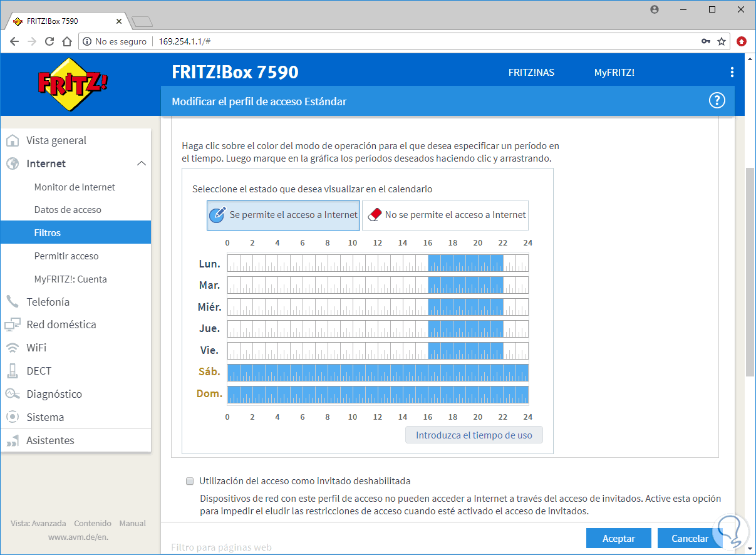Image resolution: width=756 pixels, height=555 pixels.
Task: Click Jue. row blue allowed block
Action: coord(465,328)
